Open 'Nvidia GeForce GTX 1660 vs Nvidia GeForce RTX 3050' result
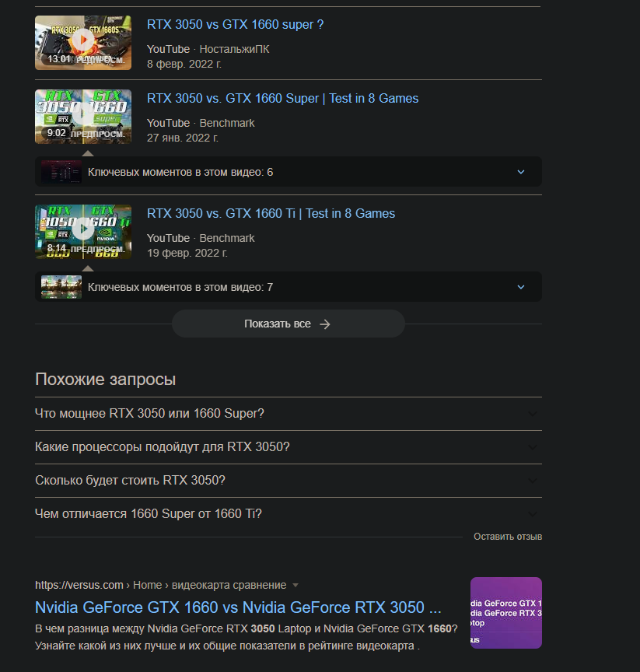 (x=238, y=607)
